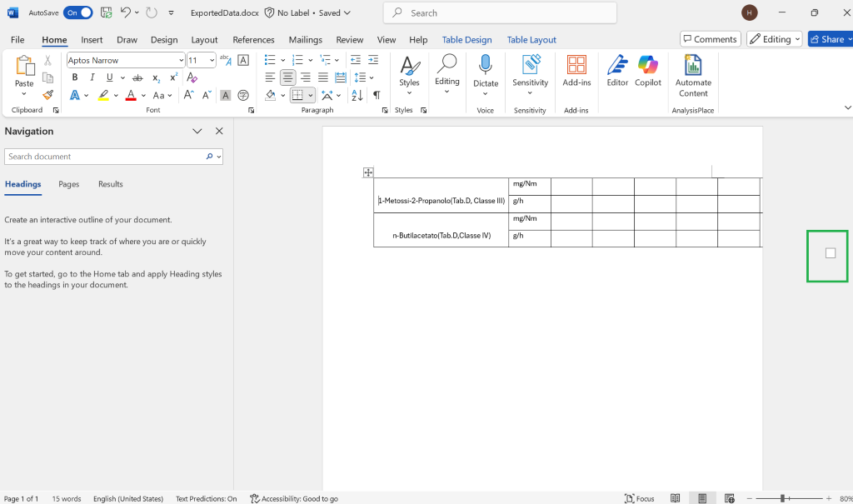Toggle center alignment
The image size is (853, 504).
[287, 77]
